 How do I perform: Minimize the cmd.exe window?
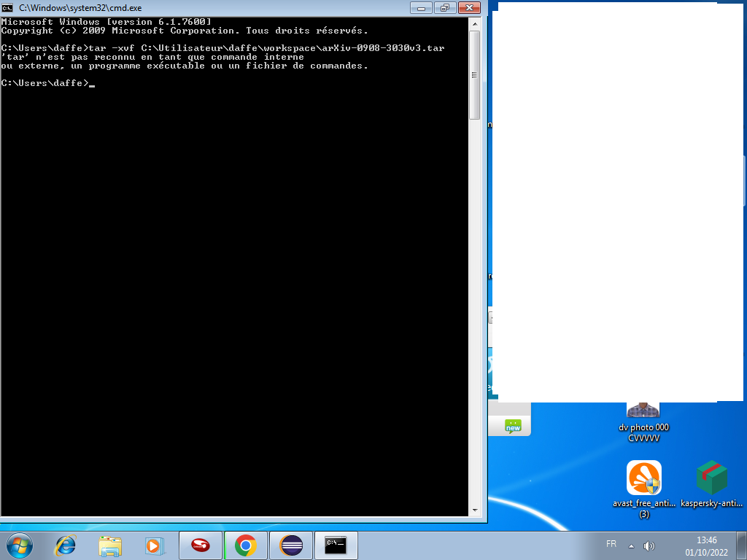(421, 7)
